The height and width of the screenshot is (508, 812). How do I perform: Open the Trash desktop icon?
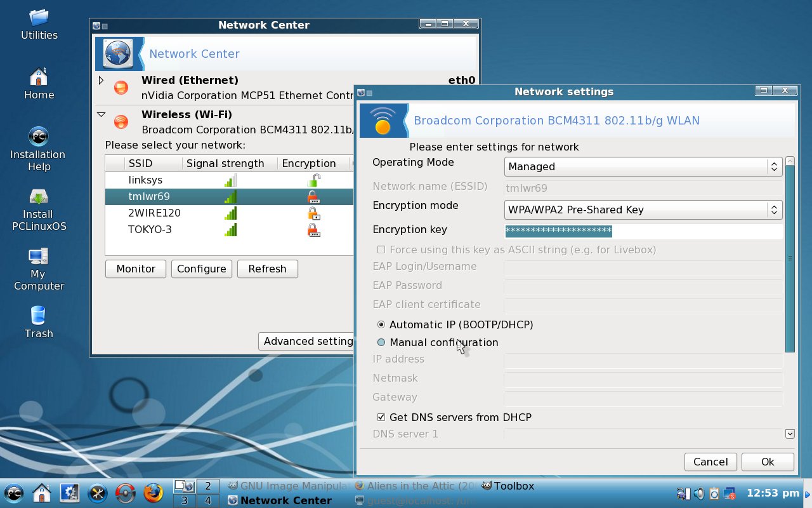(x=39, y=323)
